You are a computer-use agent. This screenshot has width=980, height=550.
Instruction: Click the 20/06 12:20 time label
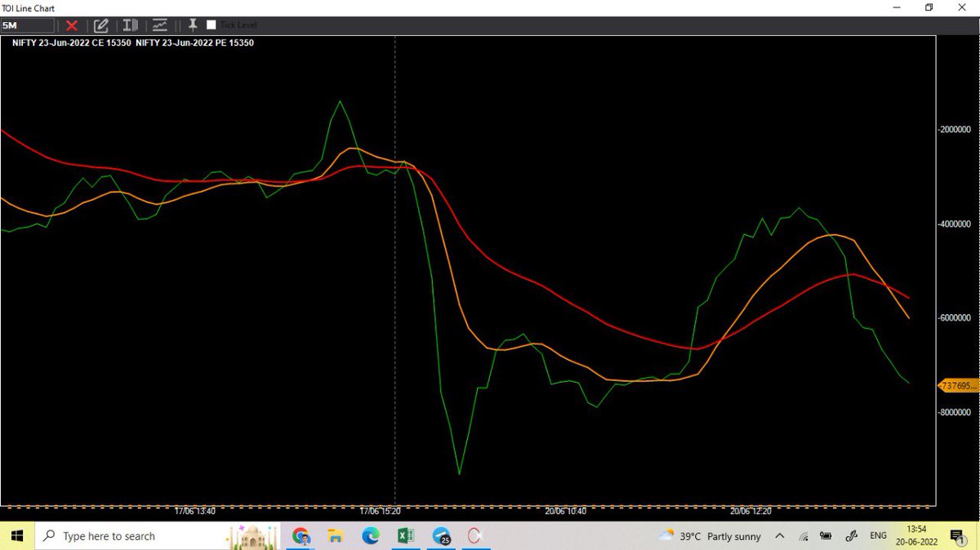[x=751, y=511]
